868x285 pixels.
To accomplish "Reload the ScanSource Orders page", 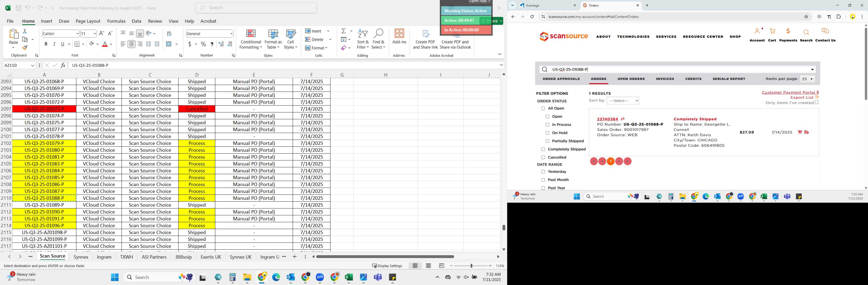I will [x=532, y=16].
